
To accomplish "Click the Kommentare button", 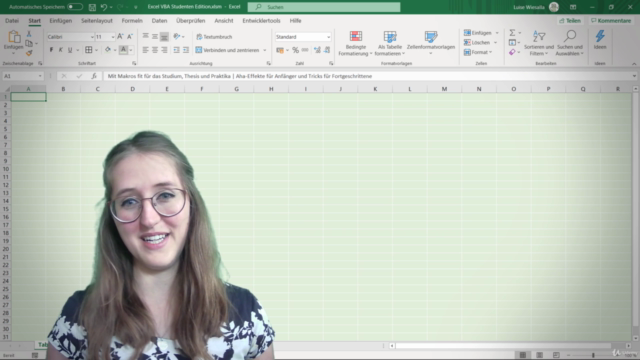I will click(611, 20).
